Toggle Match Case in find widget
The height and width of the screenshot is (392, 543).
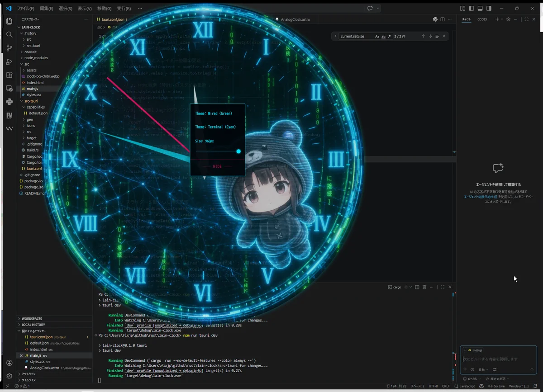(x=377, y=36)
